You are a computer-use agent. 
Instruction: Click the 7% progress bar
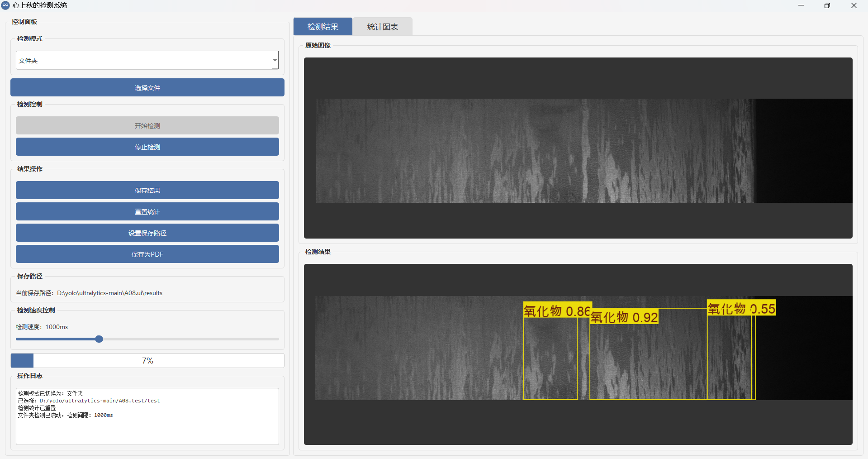tap(147, 361)
